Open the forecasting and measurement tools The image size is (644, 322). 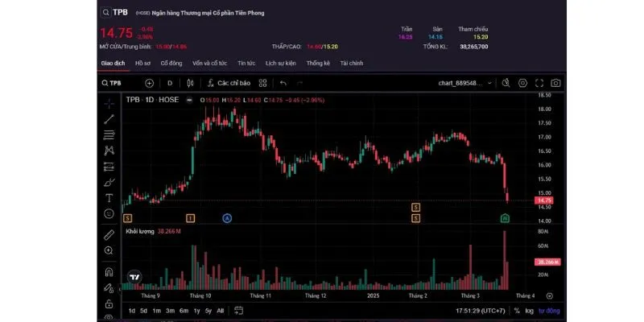109,167
